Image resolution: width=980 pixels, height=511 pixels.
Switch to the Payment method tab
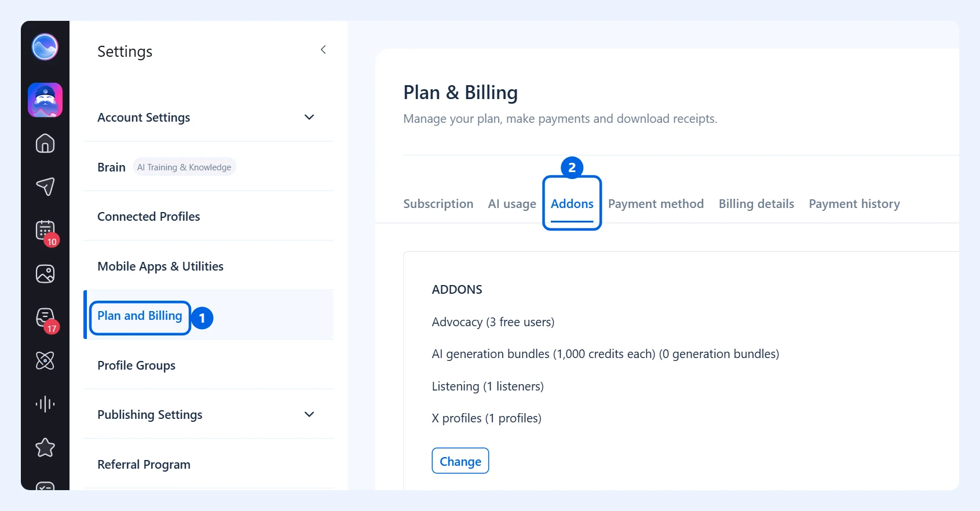[656, 204]
